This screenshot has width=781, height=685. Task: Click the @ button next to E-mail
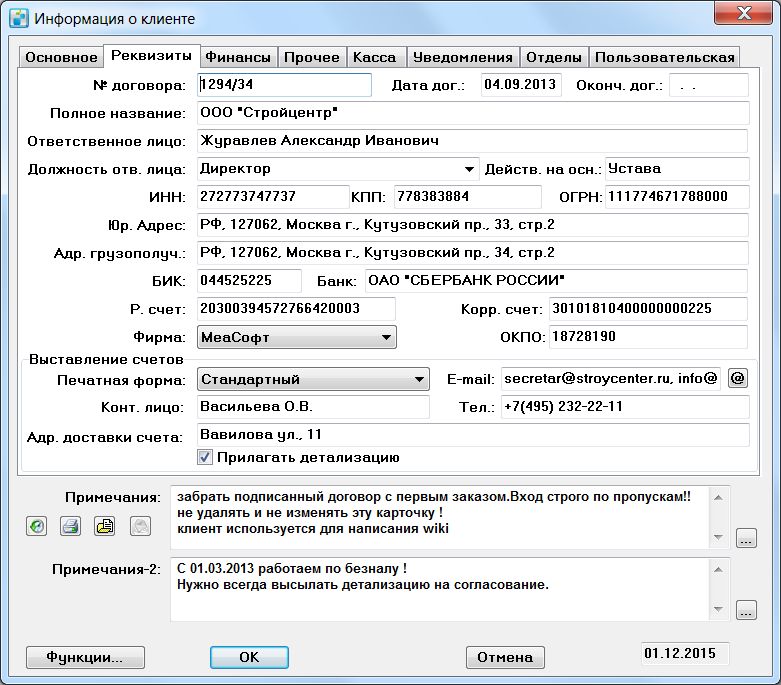[738, 378]
